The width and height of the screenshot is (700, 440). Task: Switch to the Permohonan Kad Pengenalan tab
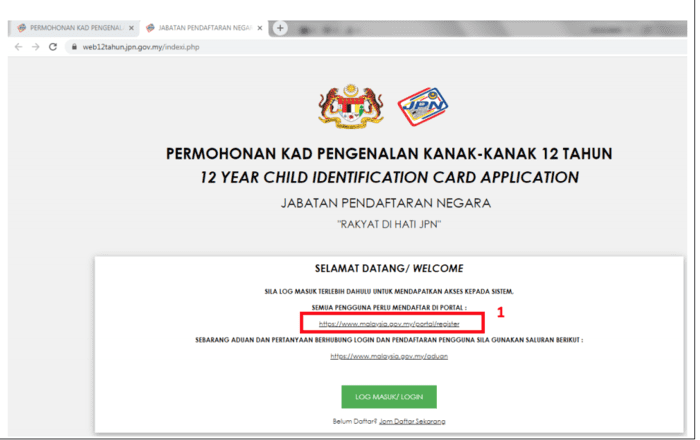tap(74, 28)
